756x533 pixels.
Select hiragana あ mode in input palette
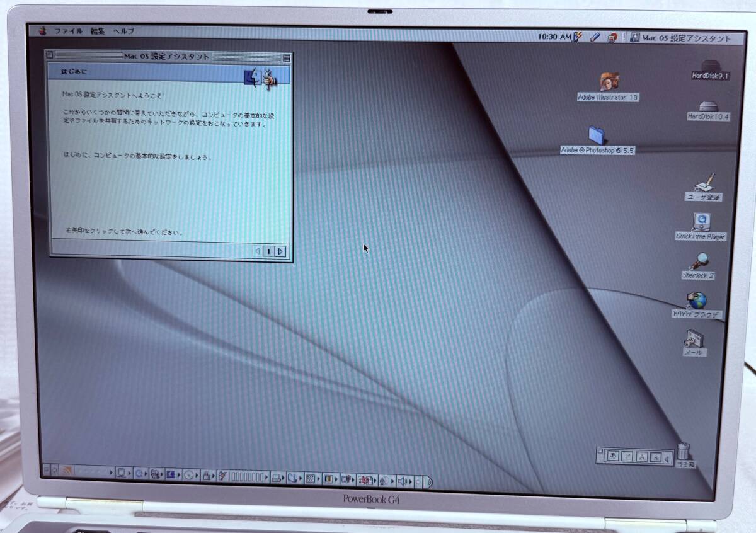pyautogui.click(x=612, y=456)
